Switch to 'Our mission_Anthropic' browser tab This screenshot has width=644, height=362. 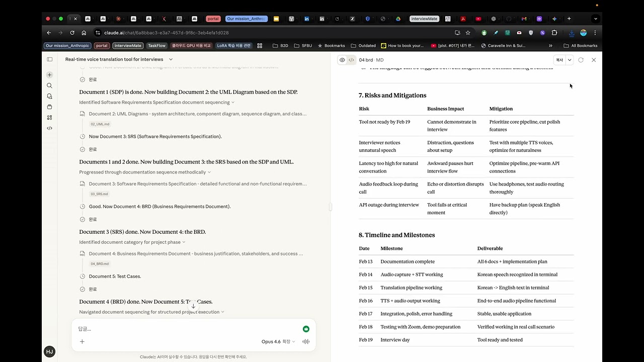click(x=246, y=19)
